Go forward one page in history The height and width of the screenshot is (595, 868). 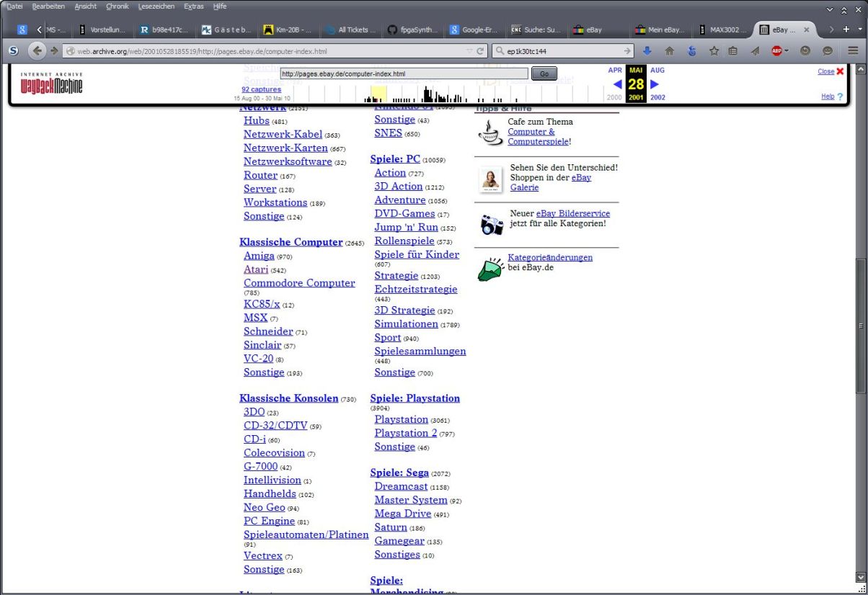point(53,51)
